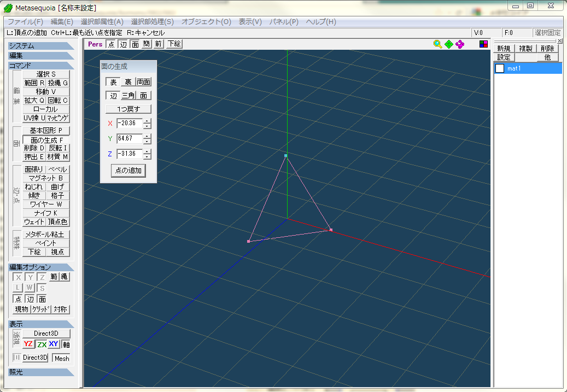567x392 pixels.
Task: Click the mat1 white color swatch
Action: pyautogui.click(x=499, y=68)
